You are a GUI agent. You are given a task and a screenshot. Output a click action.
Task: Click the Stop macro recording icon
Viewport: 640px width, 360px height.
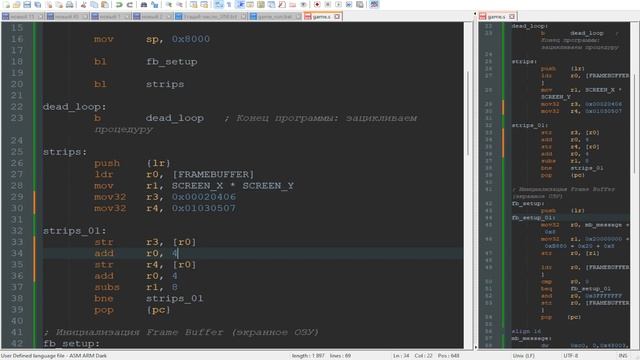click(328, 4)
